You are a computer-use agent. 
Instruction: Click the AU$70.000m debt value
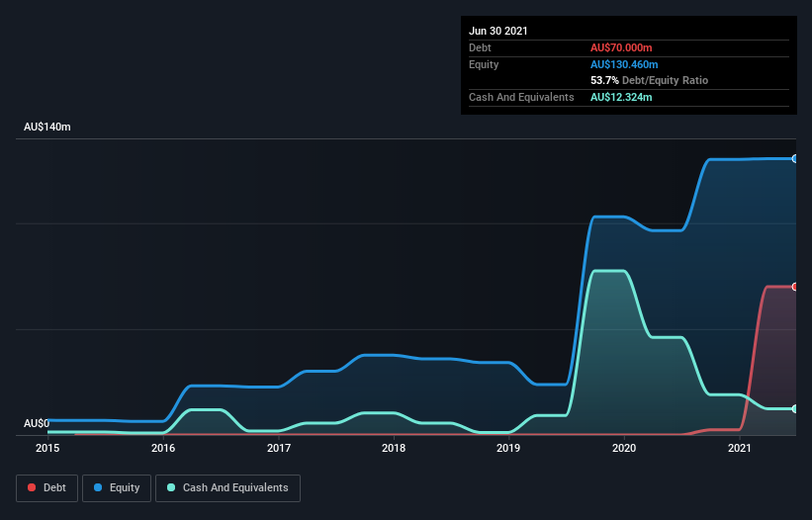pos(621,47)
